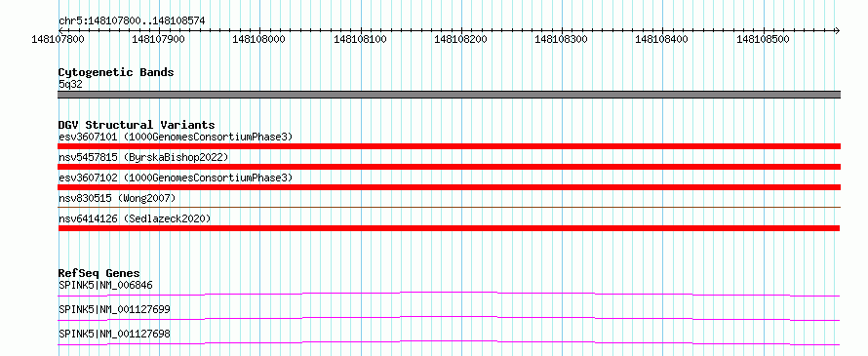Click the 5q32 band label
Viewport: 868px width, 356px height.
[70, 85]
